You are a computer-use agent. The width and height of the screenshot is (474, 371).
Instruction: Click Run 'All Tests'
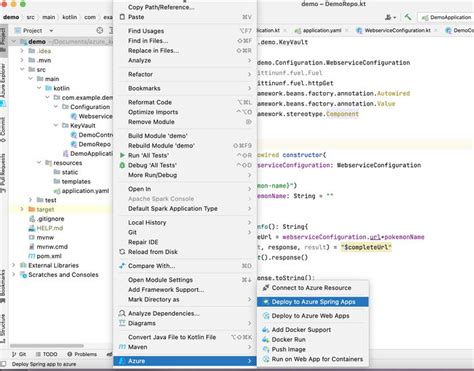pyautogui.click(x=185, y=155)
